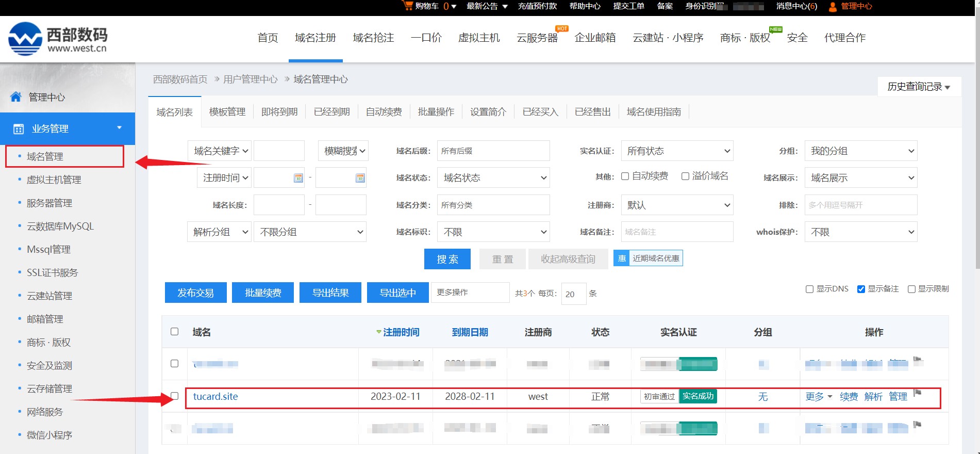Open the start date calendar picker
This screenshot has width=980, height=454.
[298, 178]
